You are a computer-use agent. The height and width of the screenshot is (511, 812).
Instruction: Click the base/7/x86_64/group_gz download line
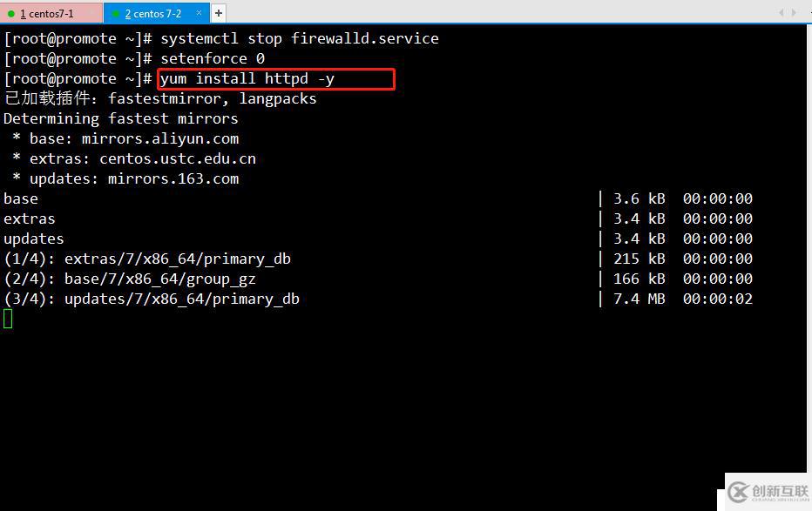coord(159,279)
